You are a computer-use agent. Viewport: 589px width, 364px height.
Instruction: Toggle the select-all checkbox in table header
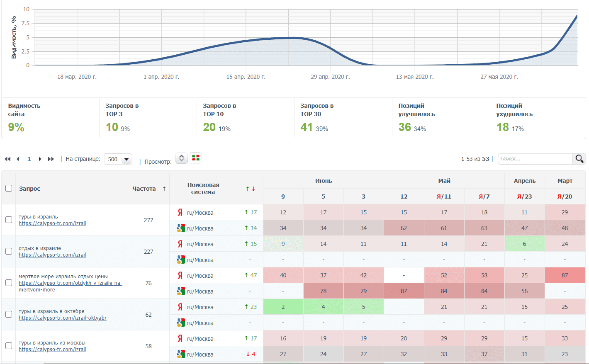pyautogui.click(x=9, y=188)
